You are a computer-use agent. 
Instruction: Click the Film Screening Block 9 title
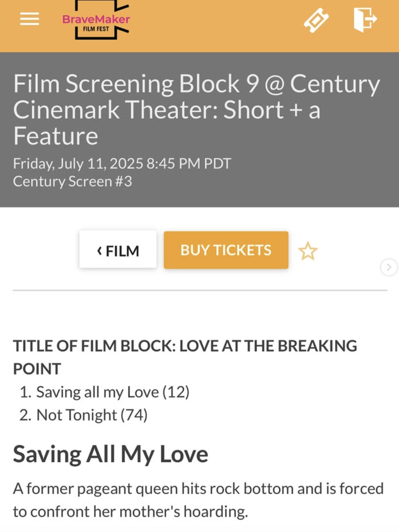[196, 109]
